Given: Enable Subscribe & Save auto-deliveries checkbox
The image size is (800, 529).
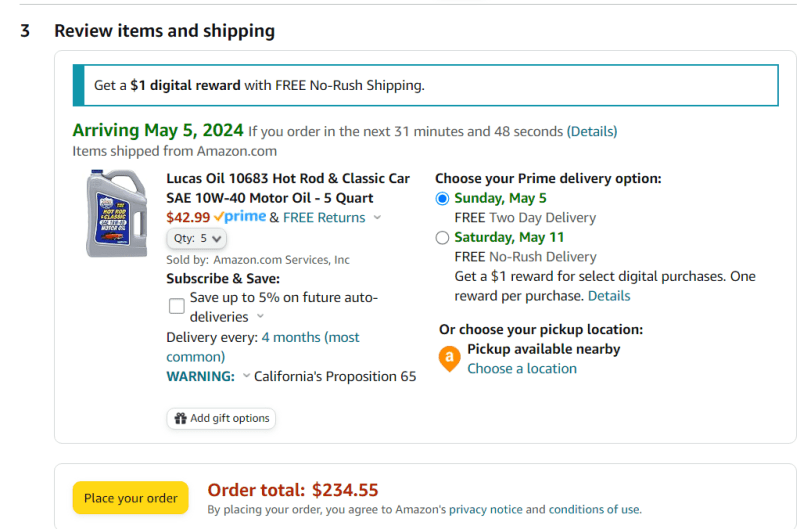Looking at the screenshot, I should click(x=177, y=306).
